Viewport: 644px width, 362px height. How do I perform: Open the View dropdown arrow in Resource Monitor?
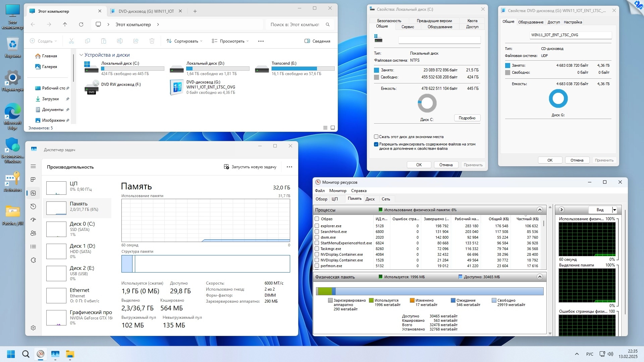(614, 210)
